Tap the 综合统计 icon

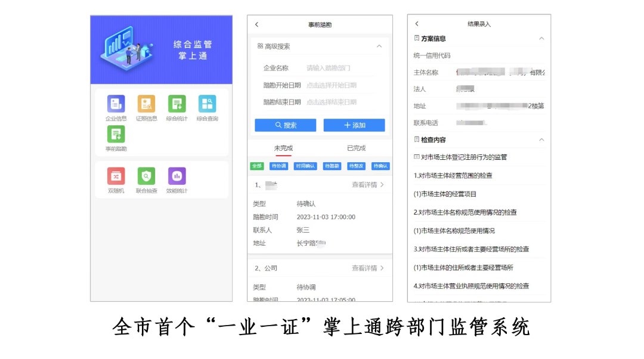coord(177,104)
